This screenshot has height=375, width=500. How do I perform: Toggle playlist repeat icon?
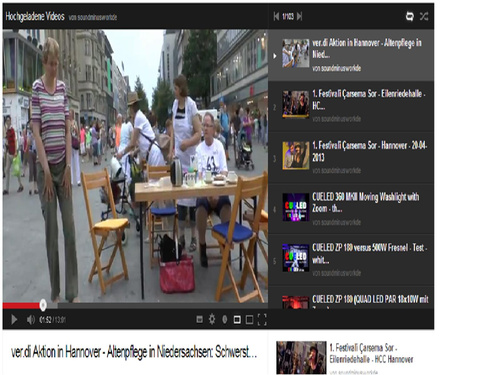[409, 16]
